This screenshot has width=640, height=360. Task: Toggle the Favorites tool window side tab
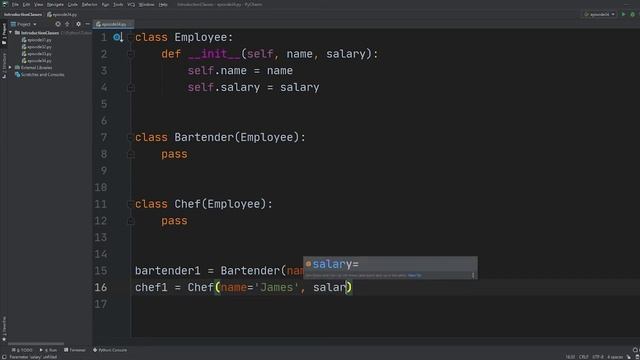point(4,329)
